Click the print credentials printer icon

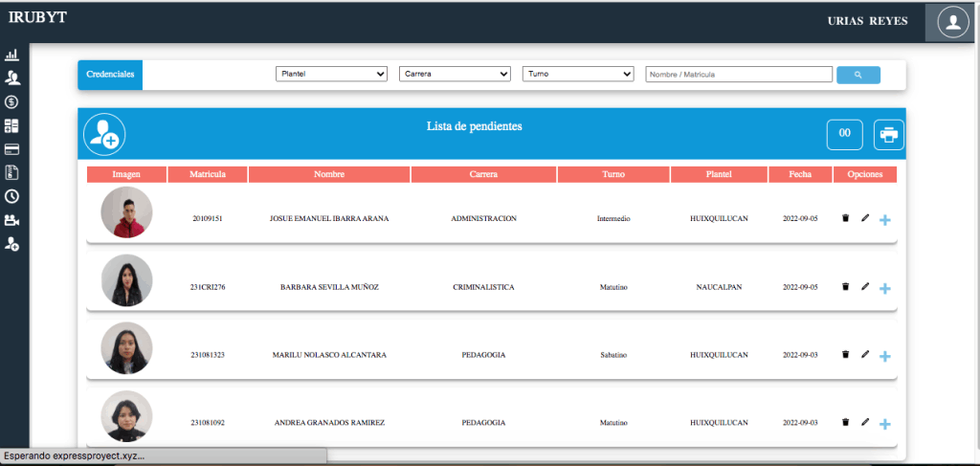coord(888,135)
